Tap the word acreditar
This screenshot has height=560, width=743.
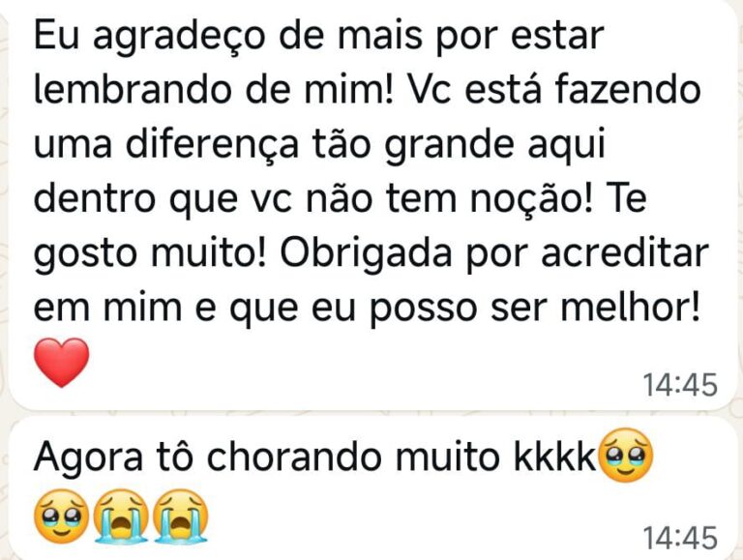(x=625, y=253)
